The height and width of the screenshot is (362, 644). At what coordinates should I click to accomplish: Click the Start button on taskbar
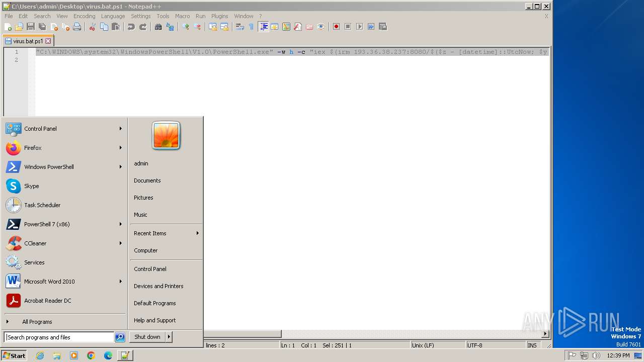[x=14, y=355]
